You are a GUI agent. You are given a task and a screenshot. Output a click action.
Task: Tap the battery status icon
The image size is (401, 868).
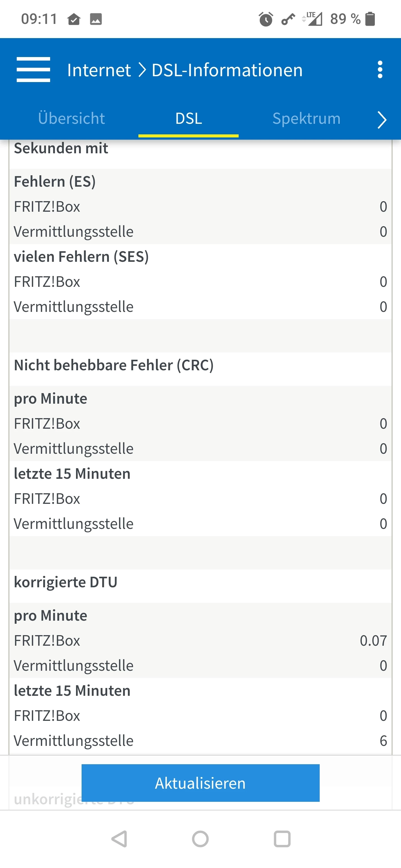point(370,19)
